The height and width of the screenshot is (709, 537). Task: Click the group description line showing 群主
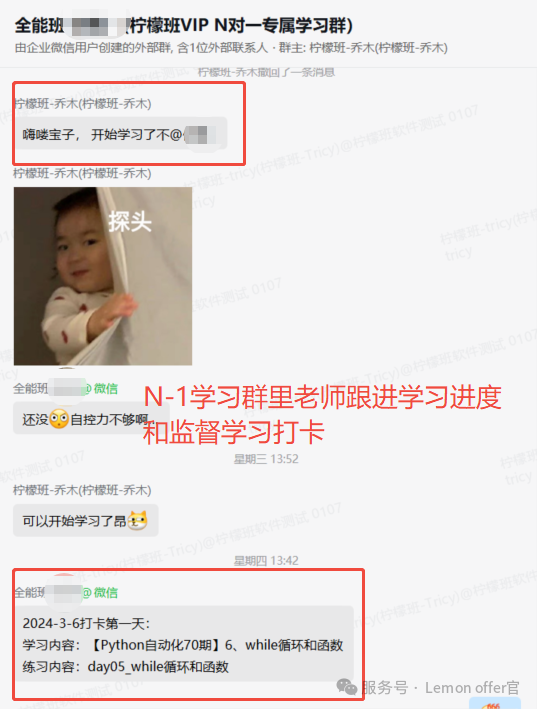pos(231,48)
